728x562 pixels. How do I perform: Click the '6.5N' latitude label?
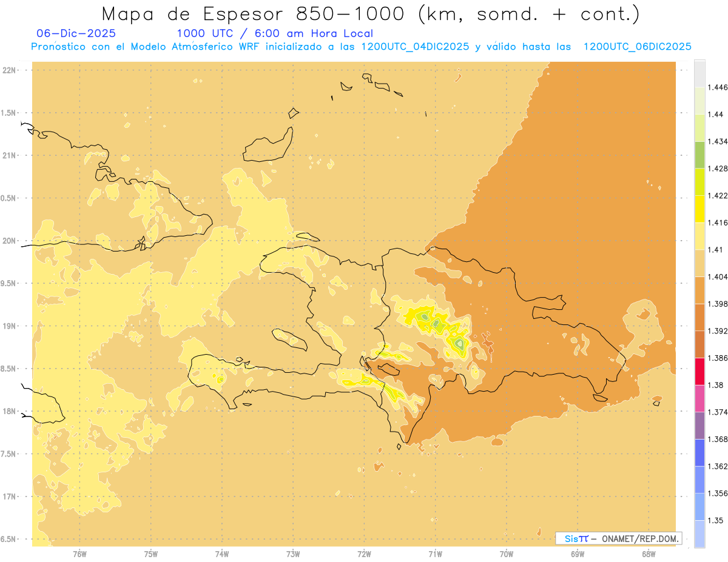(9, 539)
